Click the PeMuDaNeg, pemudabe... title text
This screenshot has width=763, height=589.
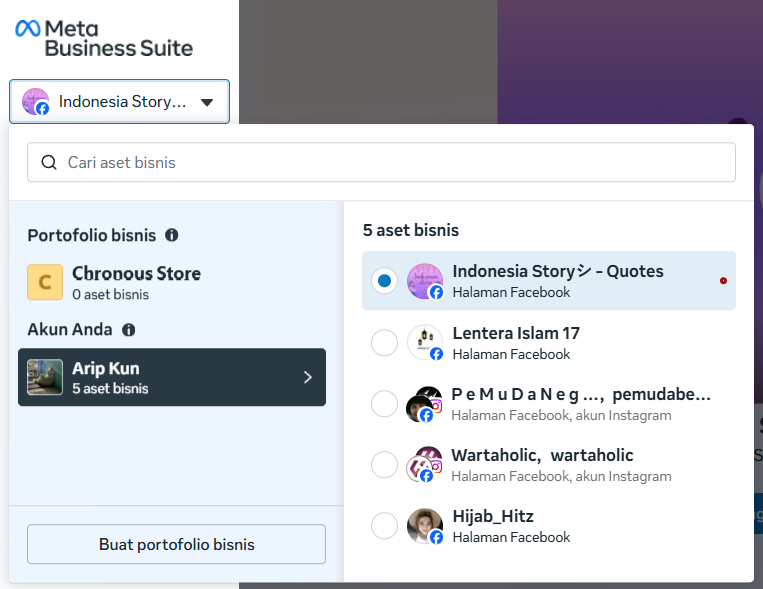pyautogui.click(x=581, y=394)
